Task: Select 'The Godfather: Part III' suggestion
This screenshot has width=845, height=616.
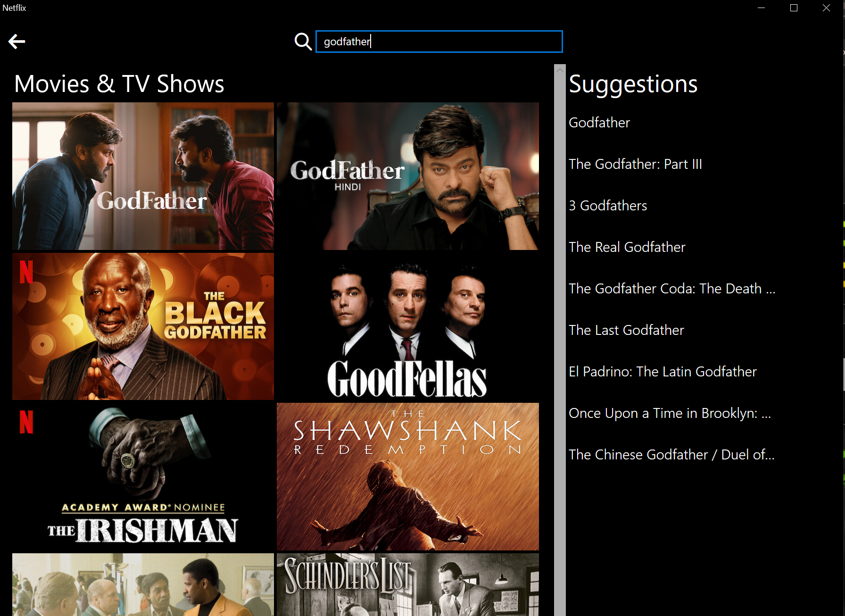Action: coord(635,164)
